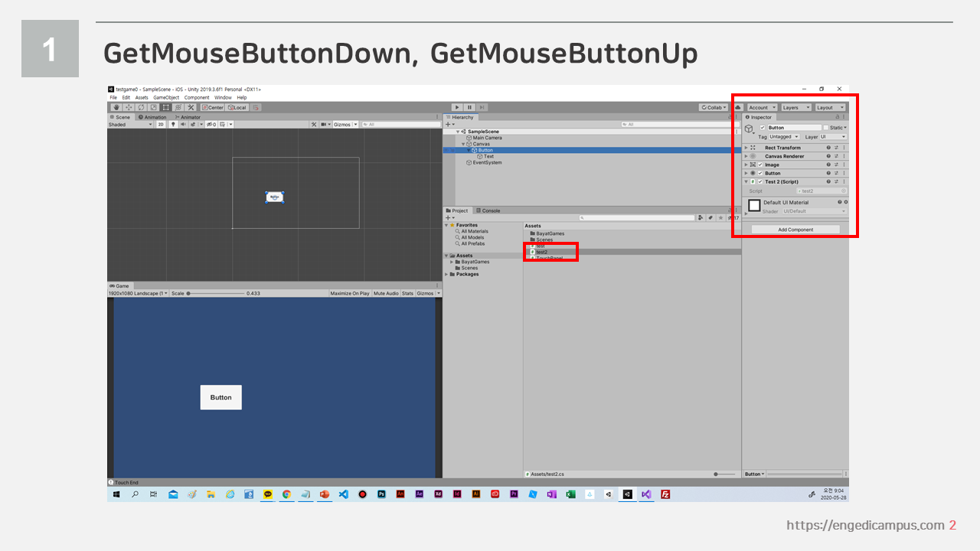Toggle scene audio speaker icon
The image size is (980, 551).
tap(183, 124)
